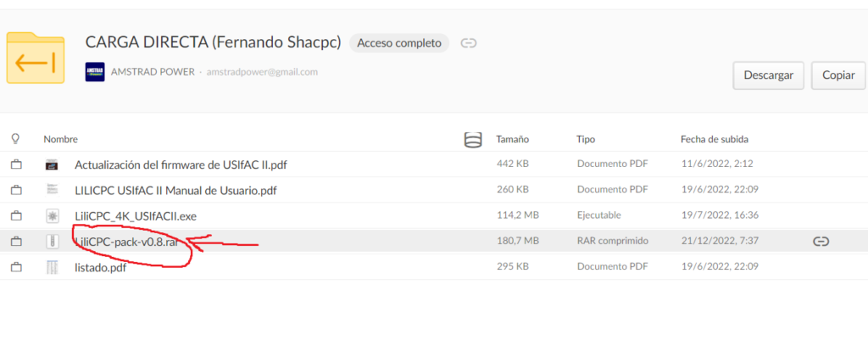Copy folder link via chain icon

(469, 43)
